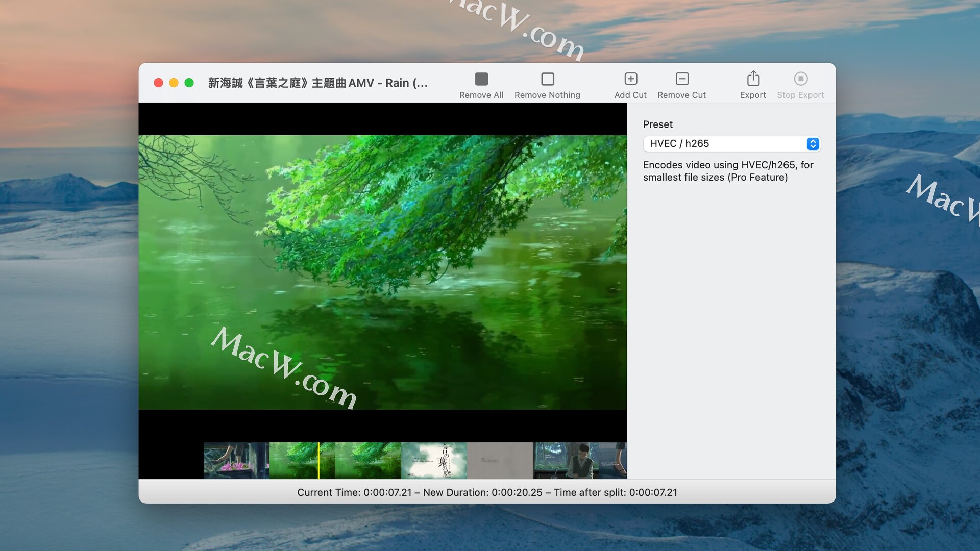Click the Export share icon

[753, 78]
